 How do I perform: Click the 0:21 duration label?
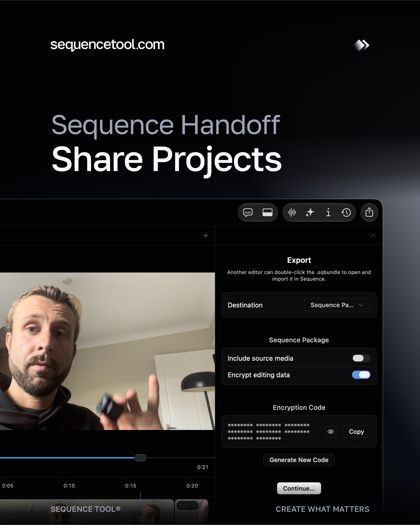203,467
